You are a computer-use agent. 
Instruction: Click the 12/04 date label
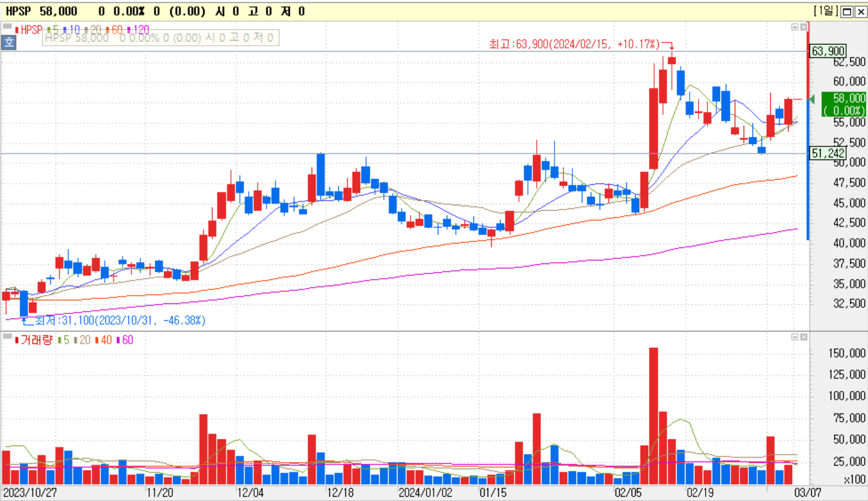[250, 493]
